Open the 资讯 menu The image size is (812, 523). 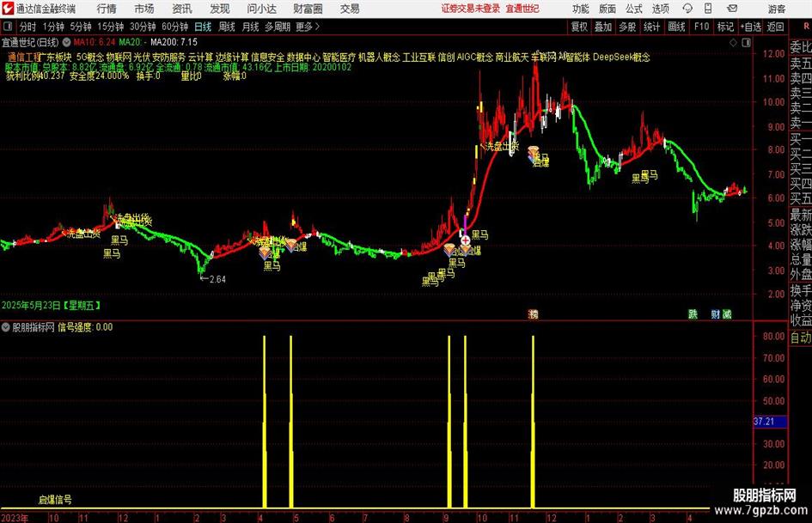182,9
